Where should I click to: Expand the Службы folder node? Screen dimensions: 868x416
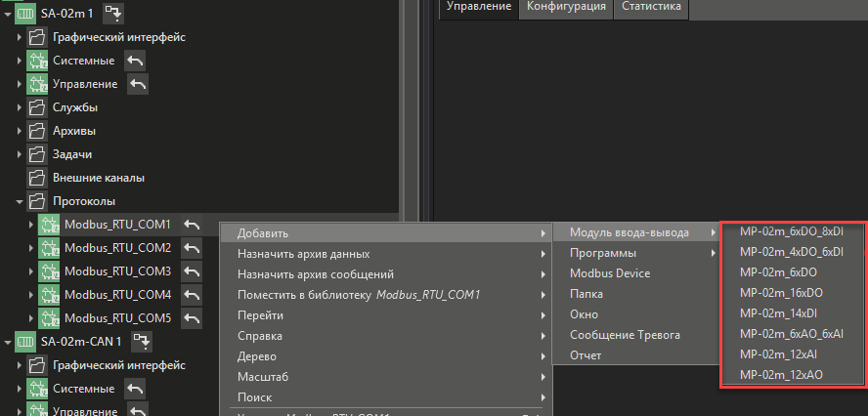pos(19,107)
